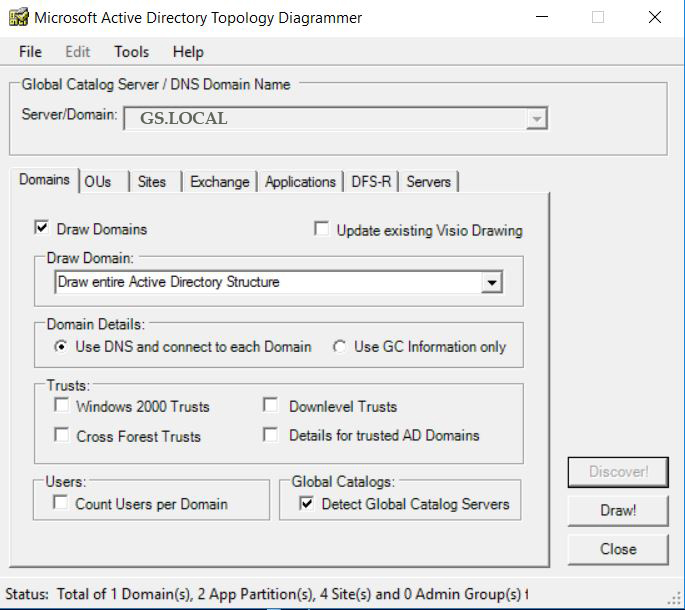Enable Windows 2000 Trusts checkbox
This screenshot has width=685, height=610.
point(61,405)
